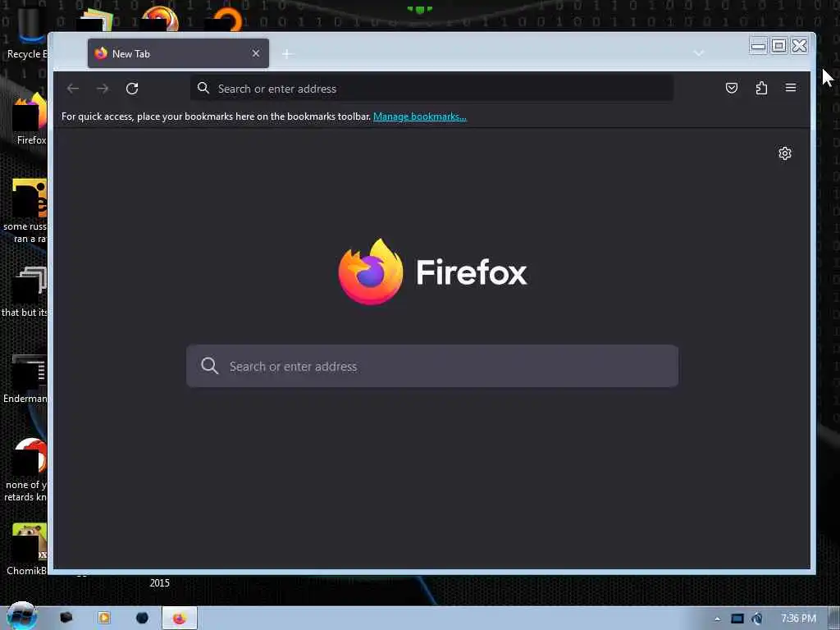Image resolution: width=840 pixels, height=630 pixels.
Task: Click the magnifier icon in the address bar
Action: (203, 88)
